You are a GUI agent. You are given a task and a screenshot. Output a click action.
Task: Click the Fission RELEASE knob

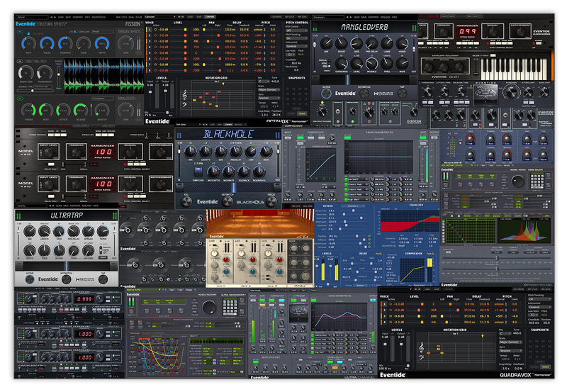[x=81, y=110]
